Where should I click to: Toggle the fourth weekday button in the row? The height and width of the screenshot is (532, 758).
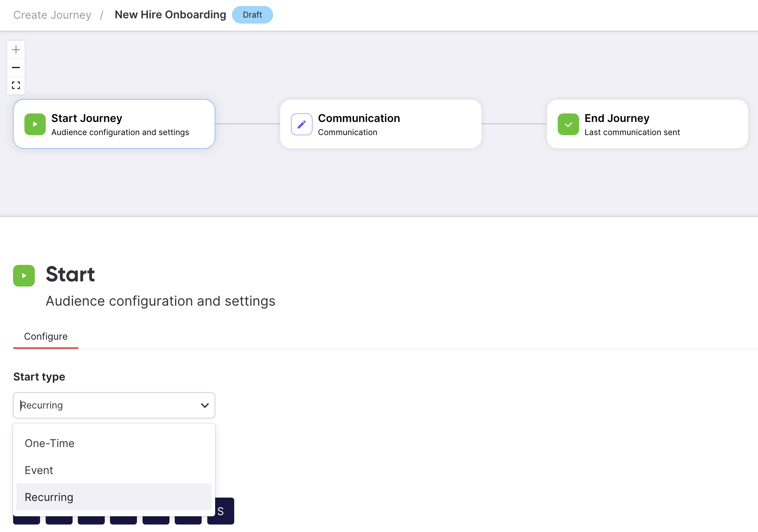click(123, 520)
